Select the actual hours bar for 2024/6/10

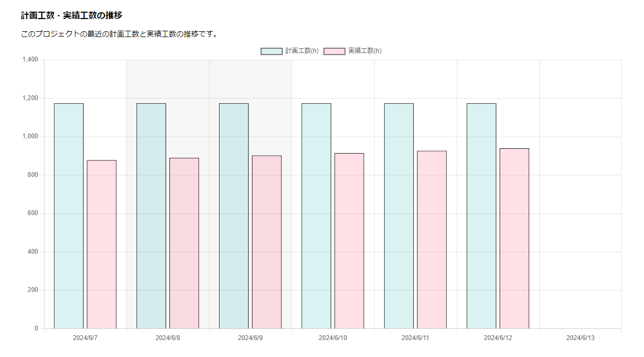[349, 241]
